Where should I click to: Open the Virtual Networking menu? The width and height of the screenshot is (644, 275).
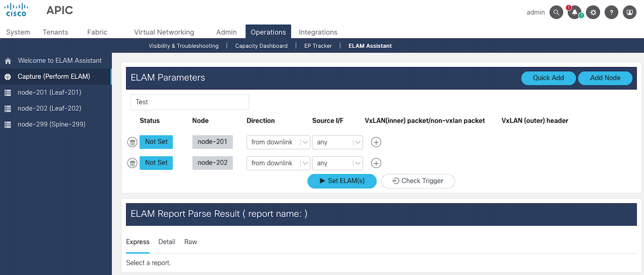pos(164,32)
